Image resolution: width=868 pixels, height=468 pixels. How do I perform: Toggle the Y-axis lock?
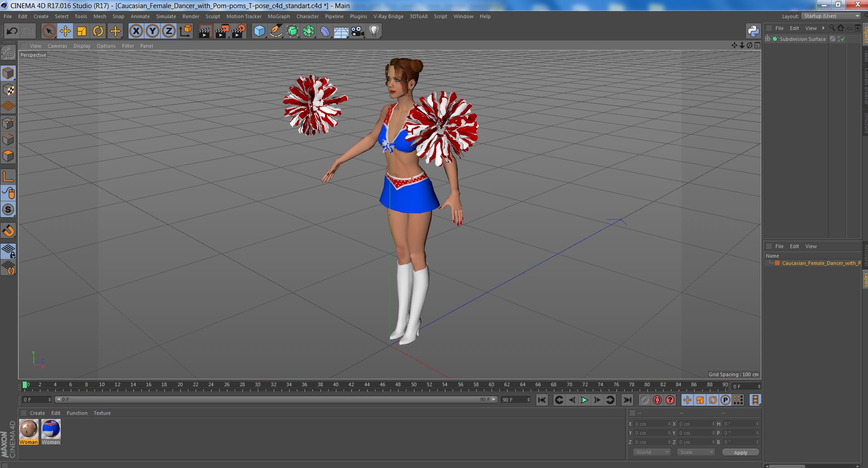point(153,31)
